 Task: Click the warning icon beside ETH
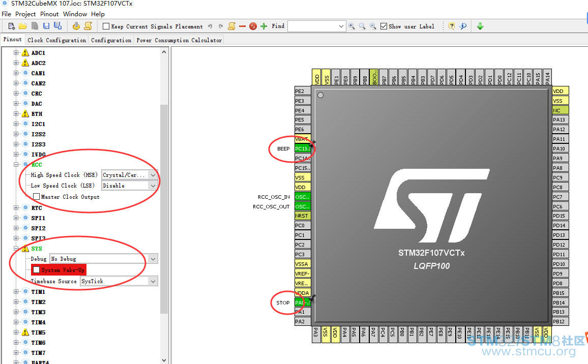(25, 113)
